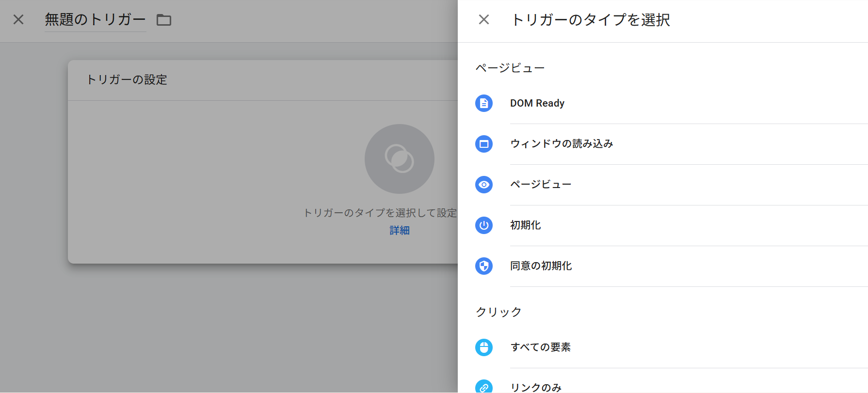The width and height of the screenshot is (868, 393).
Task: Choose リンクのみ click trigger
Action: [535, 387]
